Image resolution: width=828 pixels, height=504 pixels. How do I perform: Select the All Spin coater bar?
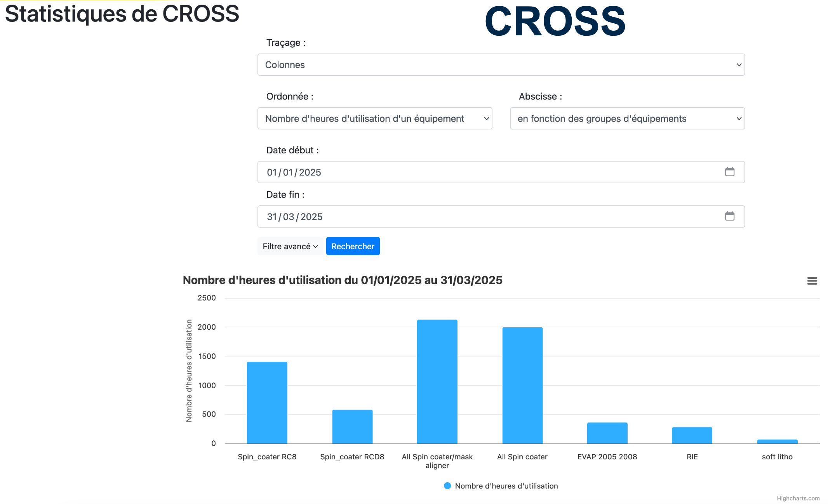click(x=522, y=386)
